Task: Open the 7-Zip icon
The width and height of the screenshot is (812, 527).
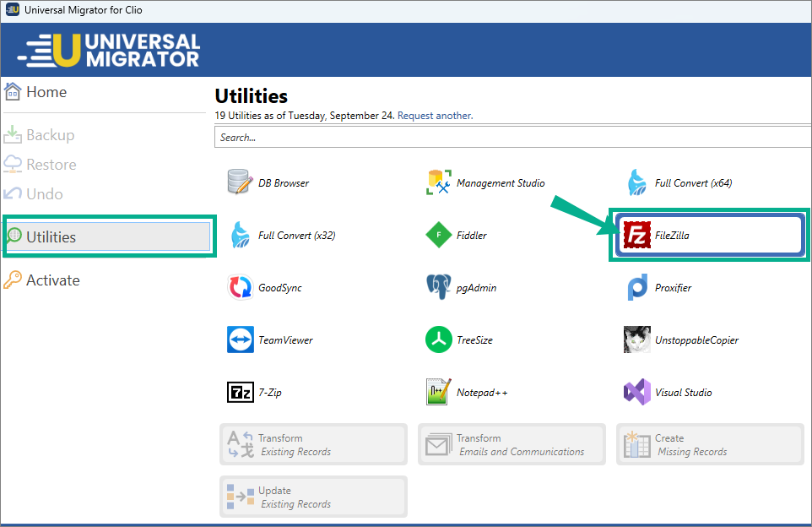Action: tap(241, 392)
